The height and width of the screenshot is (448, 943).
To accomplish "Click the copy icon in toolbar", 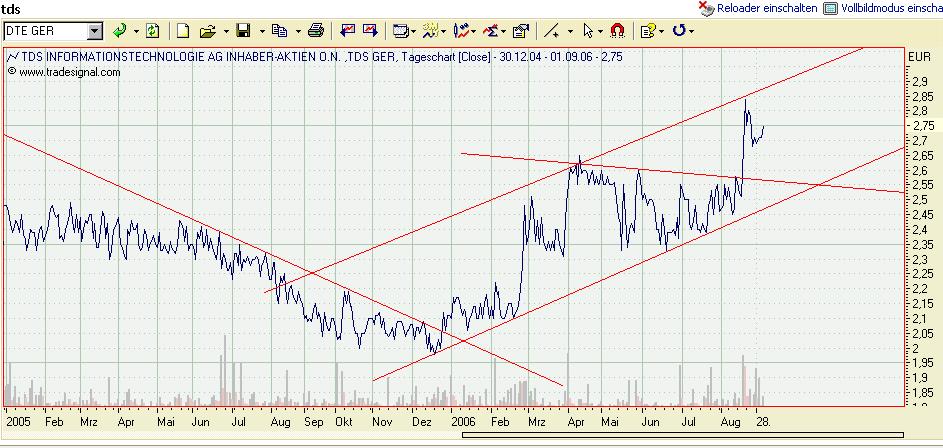I will click(278, 31).
